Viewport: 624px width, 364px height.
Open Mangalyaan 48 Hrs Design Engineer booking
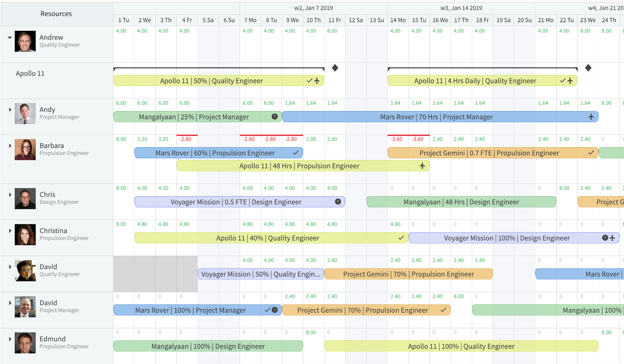point(461,202)
